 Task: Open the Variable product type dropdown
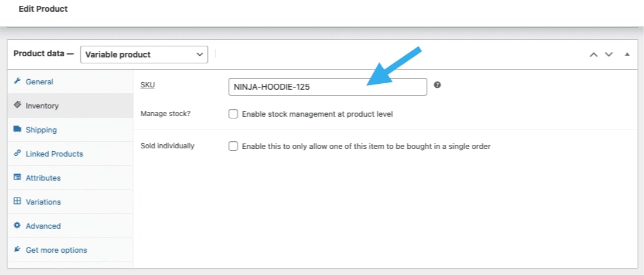(144, 55)
